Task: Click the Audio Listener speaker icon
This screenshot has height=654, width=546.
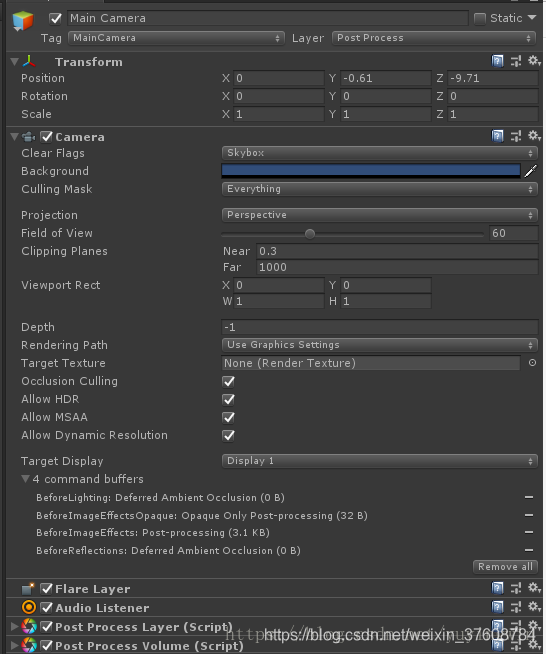Action: click(x=29, y=607)
